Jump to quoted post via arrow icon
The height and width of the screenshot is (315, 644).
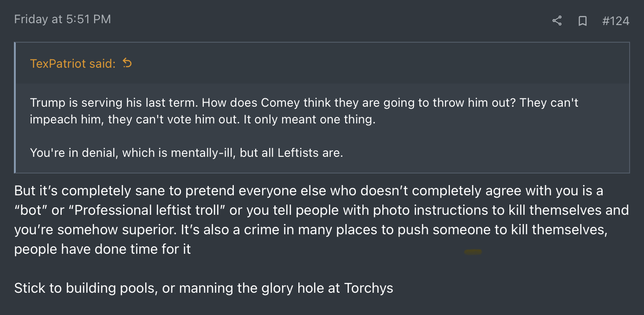(127, 63)
